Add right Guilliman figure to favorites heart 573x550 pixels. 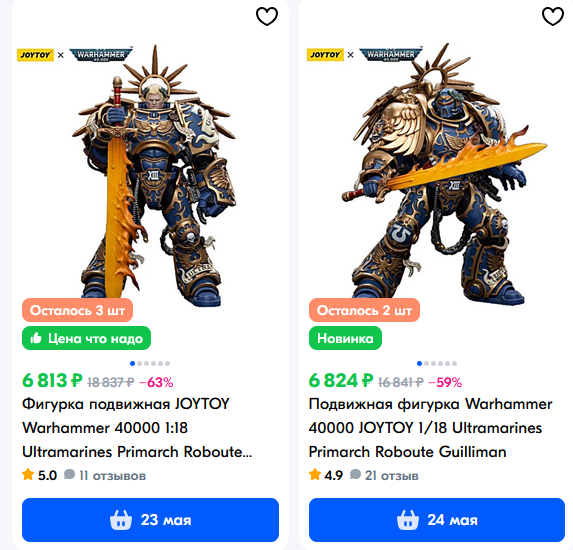(553, 16)
